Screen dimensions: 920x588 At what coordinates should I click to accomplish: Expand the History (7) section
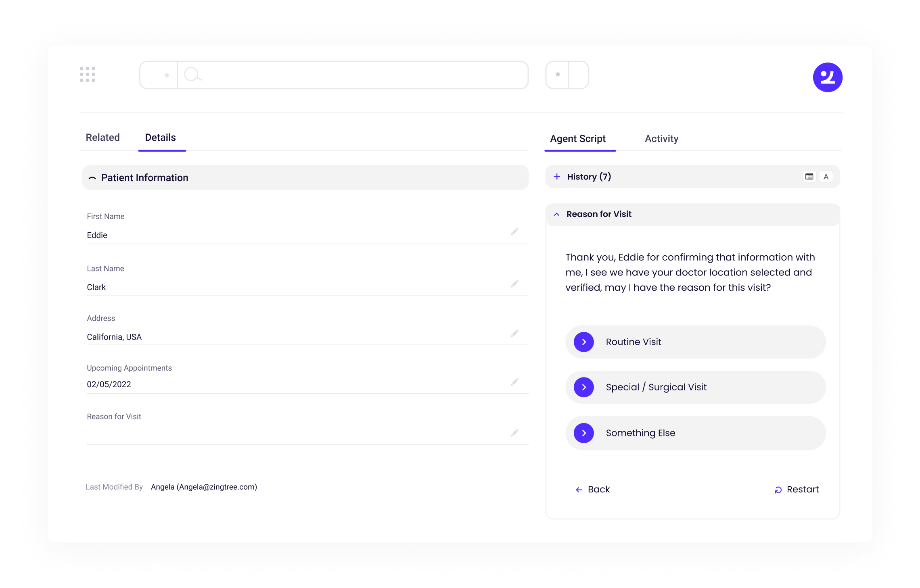[557, 177]
